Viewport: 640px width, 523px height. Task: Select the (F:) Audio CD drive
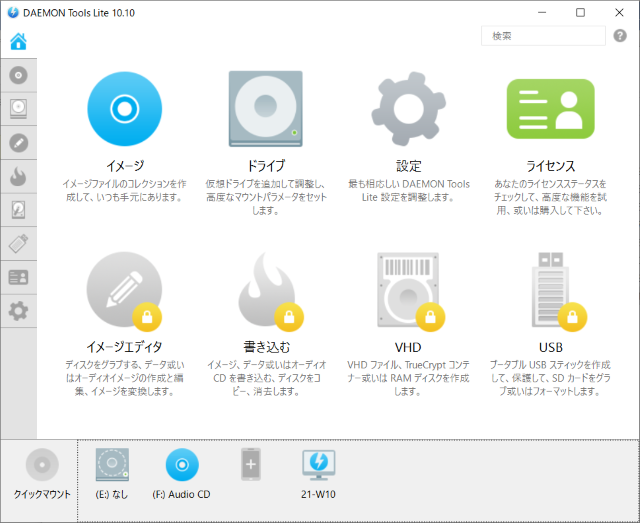pyautogui.click(x=182, y=465)
